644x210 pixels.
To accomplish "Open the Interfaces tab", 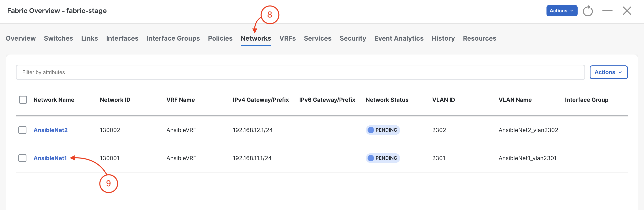I will (122, 38).
